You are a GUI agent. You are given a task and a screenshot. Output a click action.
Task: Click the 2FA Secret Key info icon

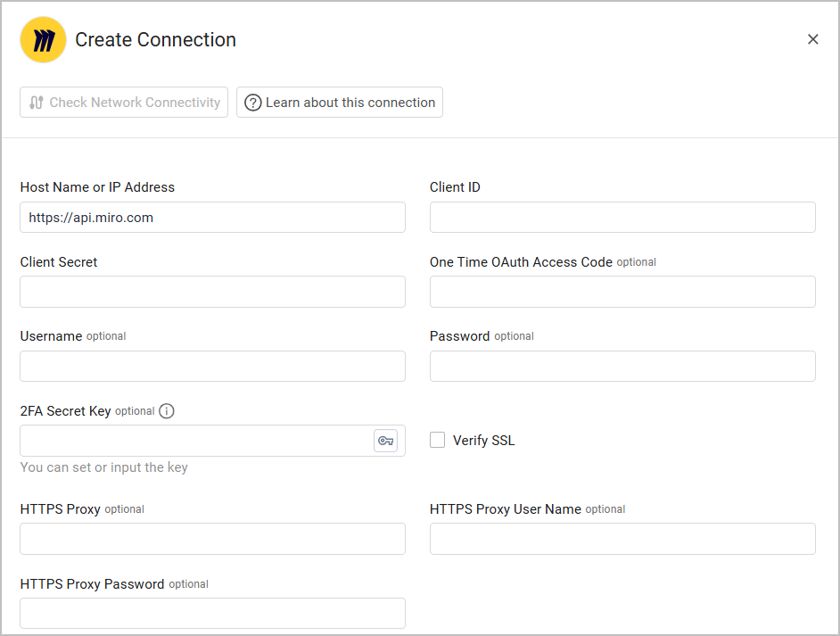(167, 411)
